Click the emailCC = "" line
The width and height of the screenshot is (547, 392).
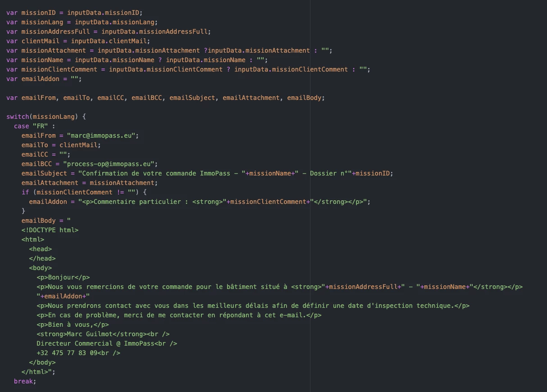(46, 154)
